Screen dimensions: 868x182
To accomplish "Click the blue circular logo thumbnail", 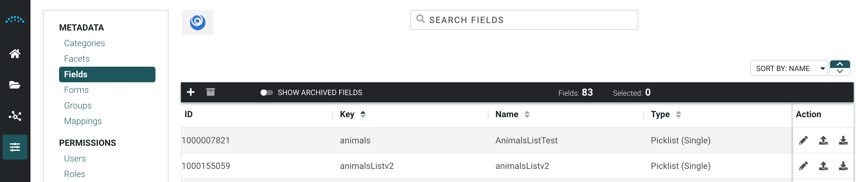I will tap(198, 22).
